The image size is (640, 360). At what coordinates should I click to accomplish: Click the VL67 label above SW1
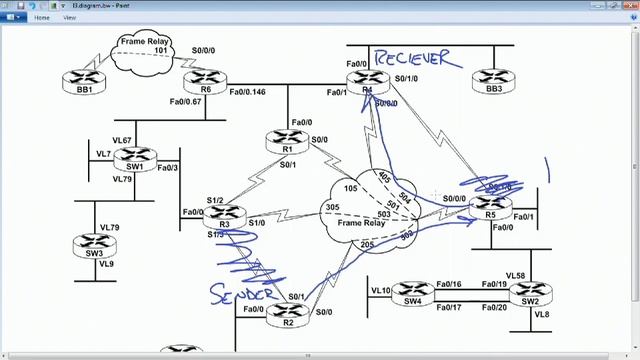[122, 140]
